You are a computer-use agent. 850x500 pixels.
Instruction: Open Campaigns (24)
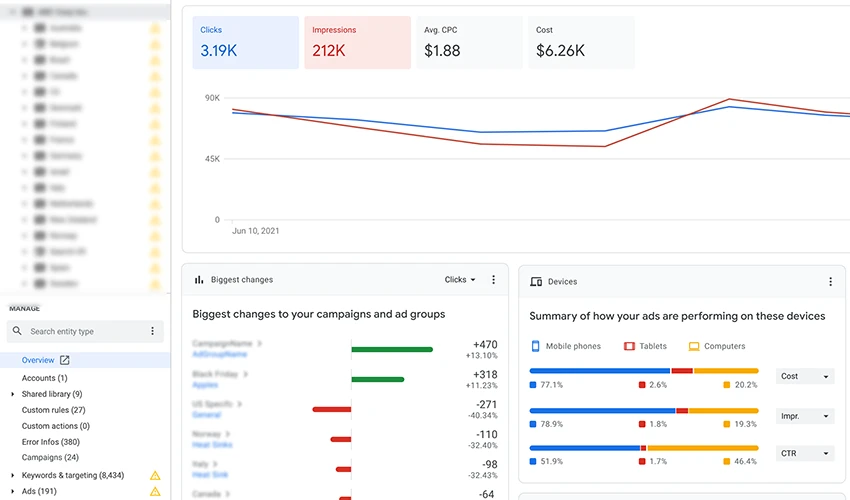(x=50, y=458)
